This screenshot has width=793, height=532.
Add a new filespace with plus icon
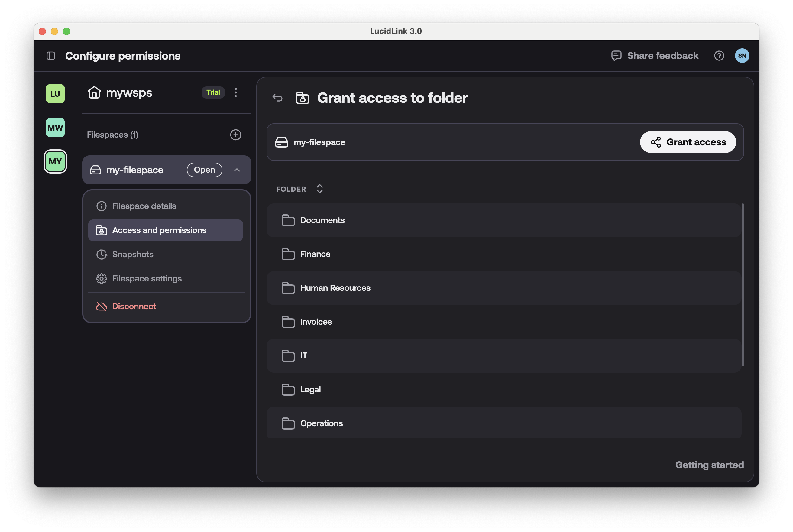pos(236,135)
